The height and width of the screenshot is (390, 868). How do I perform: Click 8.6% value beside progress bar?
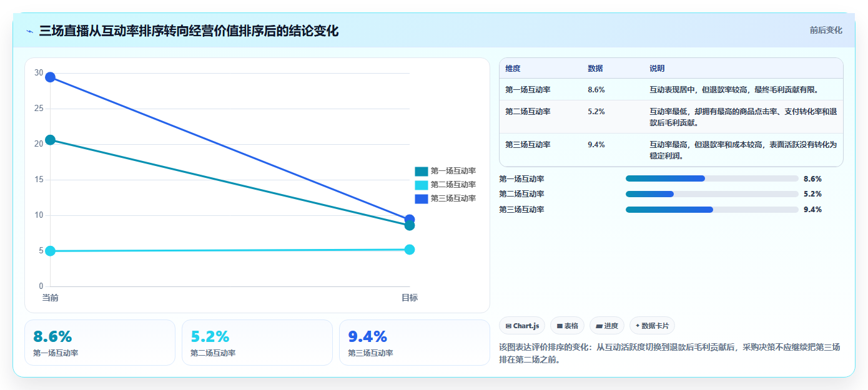(x=812, y=178)
